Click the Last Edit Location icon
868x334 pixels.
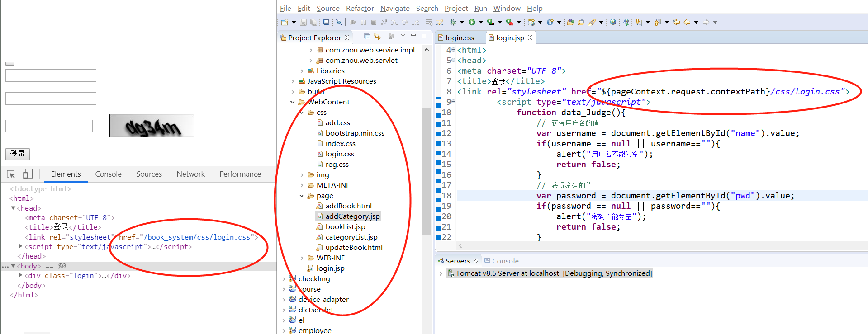click(676, 22)
